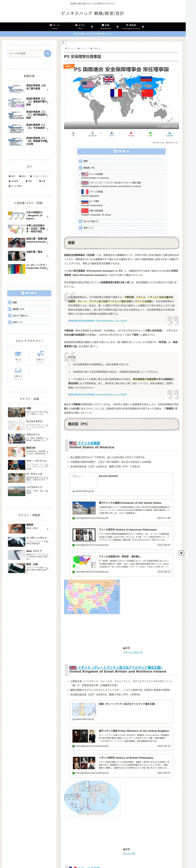Open the ロンドン link
This screenshot has height=868, width=196.
(x=129, y=853)
